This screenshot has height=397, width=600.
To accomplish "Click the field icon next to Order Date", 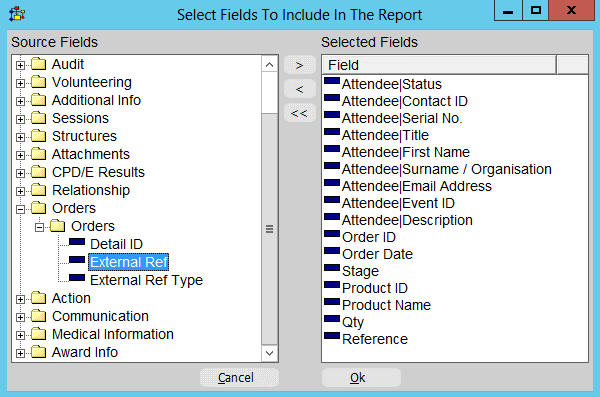I will pos(332,251).
